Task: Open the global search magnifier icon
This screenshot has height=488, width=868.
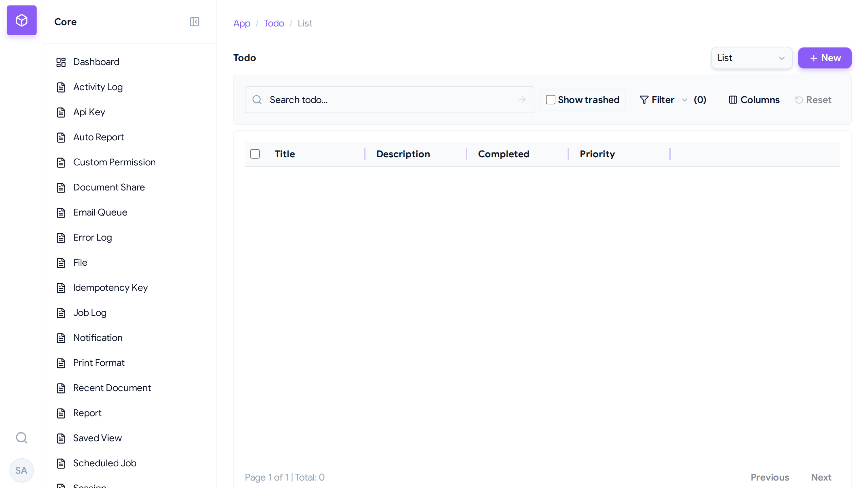Action: [22, 438]
